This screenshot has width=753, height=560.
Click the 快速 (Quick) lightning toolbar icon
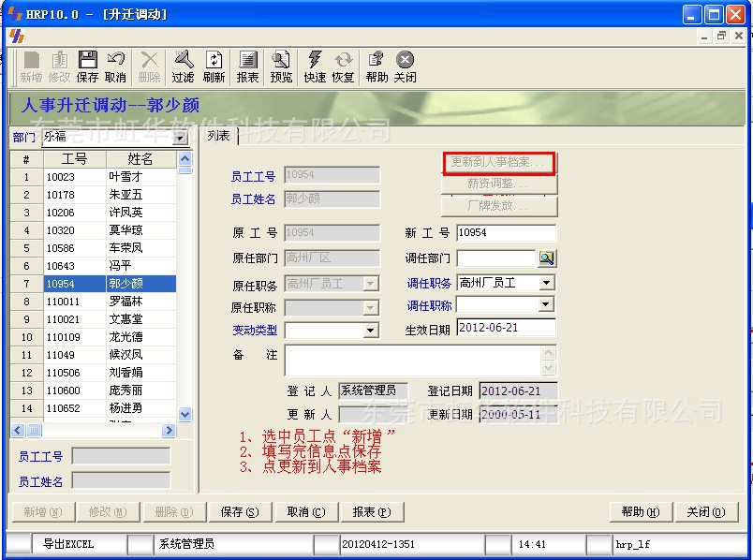point(315,66)
